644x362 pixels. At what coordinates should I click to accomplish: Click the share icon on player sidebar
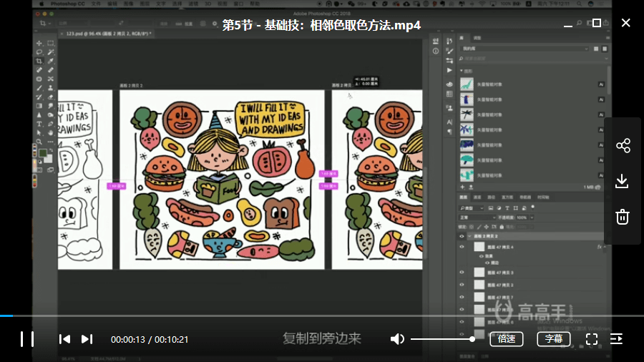point(623,145)
